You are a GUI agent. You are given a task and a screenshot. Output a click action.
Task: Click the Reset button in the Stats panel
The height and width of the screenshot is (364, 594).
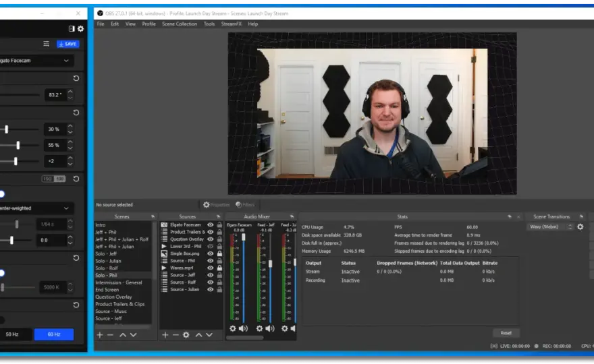click(x=506, y=333)
